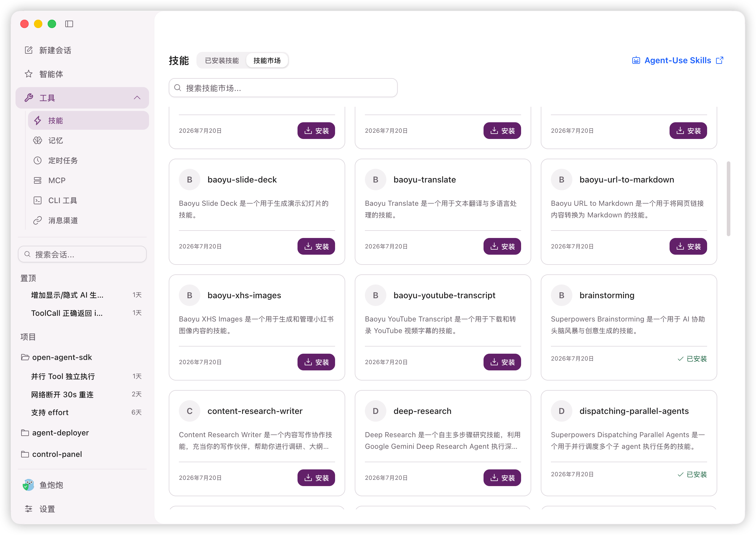This screenshot has height=535, width=756.
Task: Install the baoyu-translate skill
Action: click(x=502, y=246)
